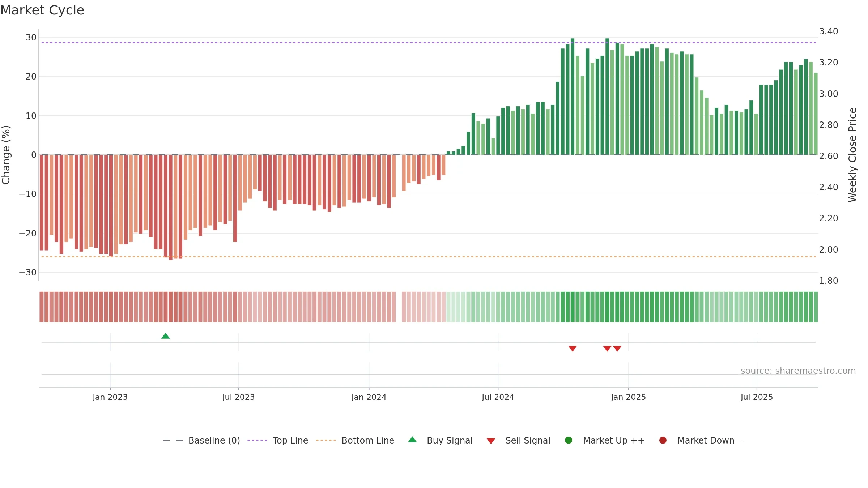Toggle Market Down -- legend entry
868x488 pixels.
tap(701, 440)
